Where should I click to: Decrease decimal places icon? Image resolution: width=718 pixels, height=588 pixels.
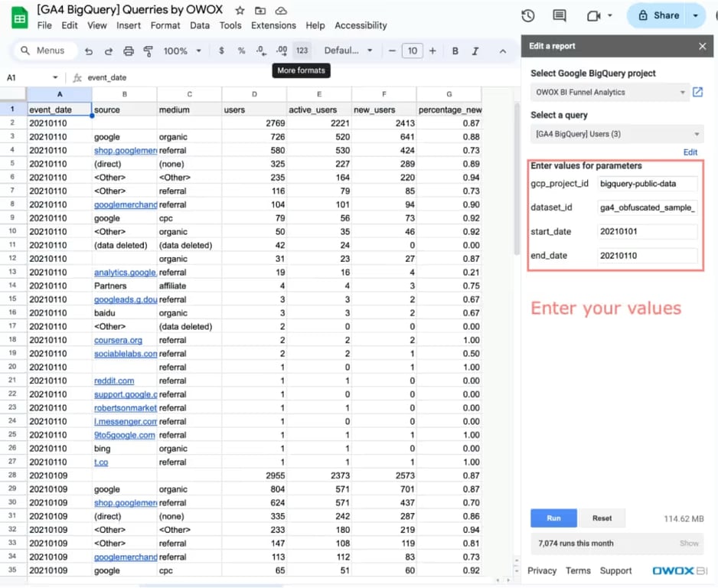[x=261, y=51]
